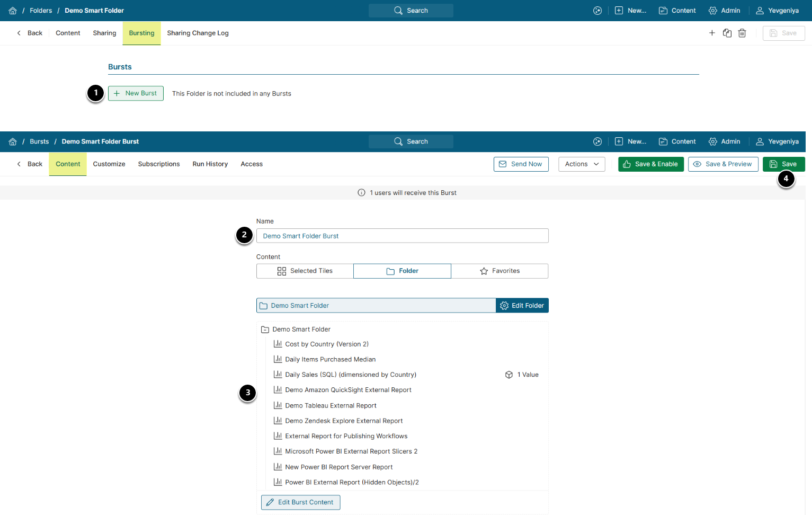Click the Folders breadcrumb link
Image resolution: width=812 pixels, height=515 pixels.
(41, 11)
